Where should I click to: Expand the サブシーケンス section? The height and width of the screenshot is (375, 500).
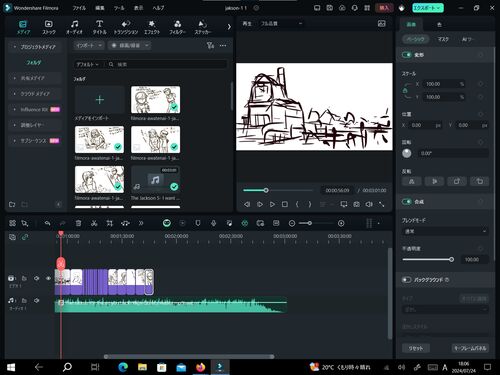(35, 141)
